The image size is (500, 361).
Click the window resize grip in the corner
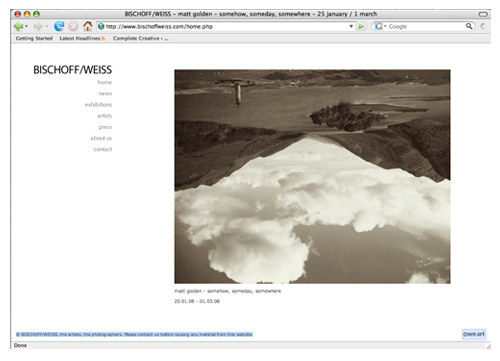[488, 346]
